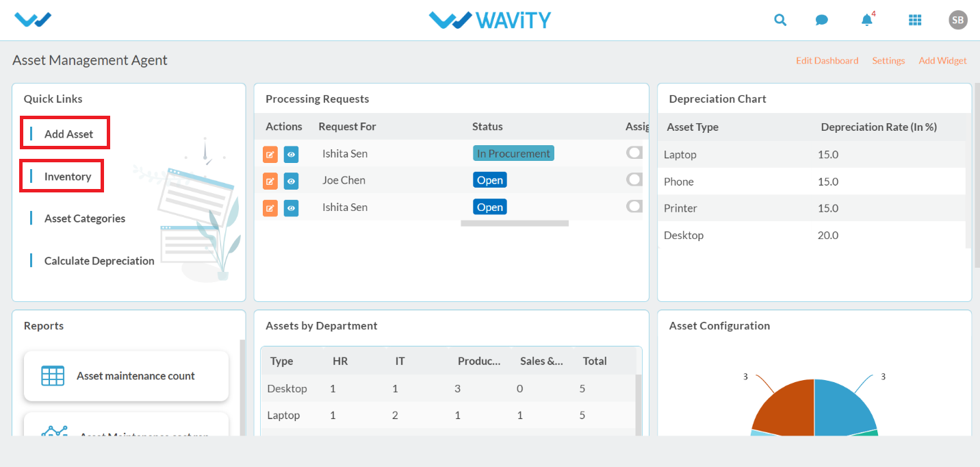Edit Ishita Sen's Open request
The width and height of the screenshot is (980, 467).
coord(270,207)
